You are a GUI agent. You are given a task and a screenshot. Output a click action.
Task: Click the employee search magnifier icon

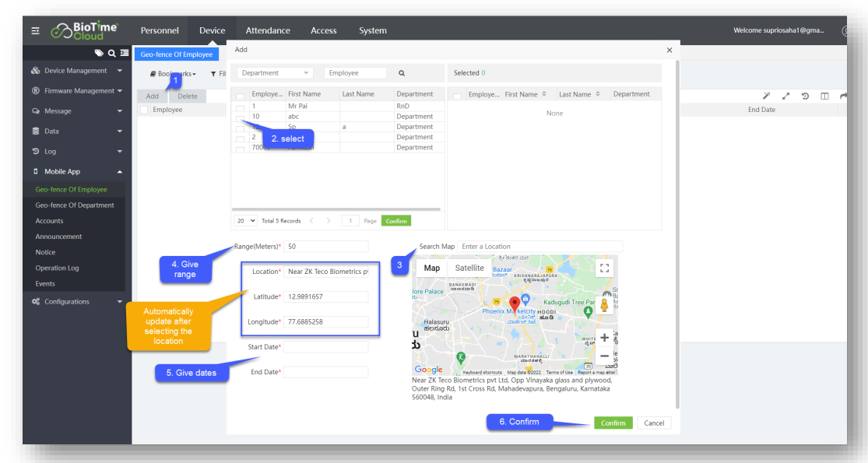[x=402, y=73]
